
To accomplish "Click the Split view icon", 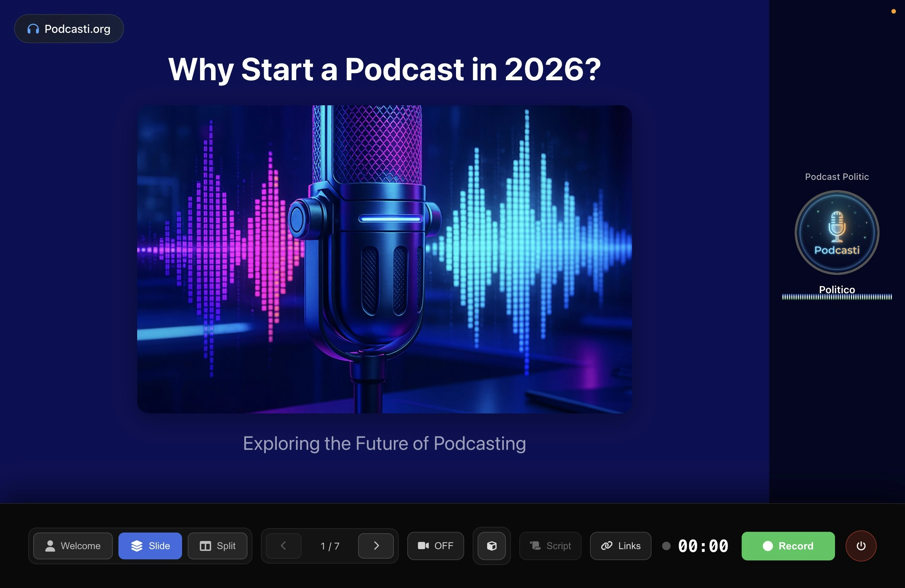I will click(x=205, y=546).
